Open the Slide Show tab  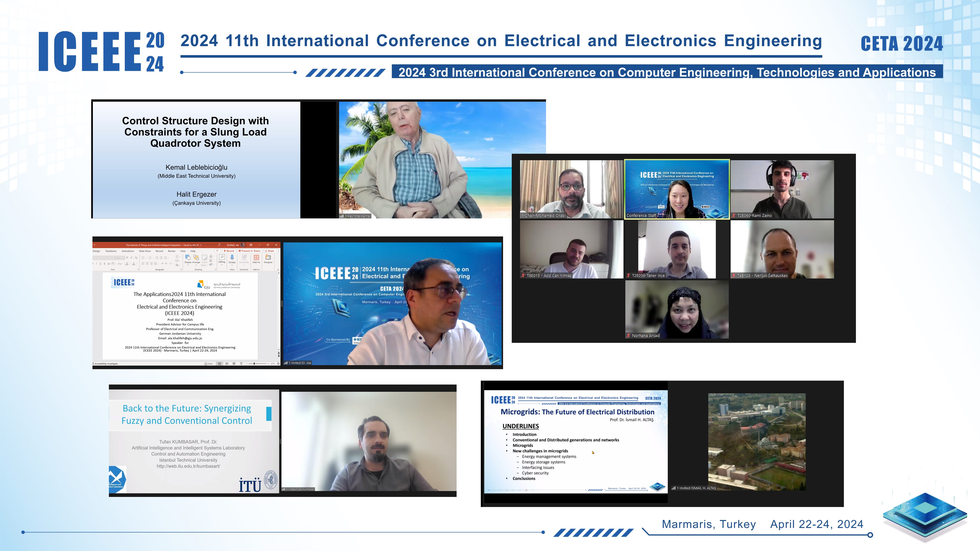[x=145, y=251]
